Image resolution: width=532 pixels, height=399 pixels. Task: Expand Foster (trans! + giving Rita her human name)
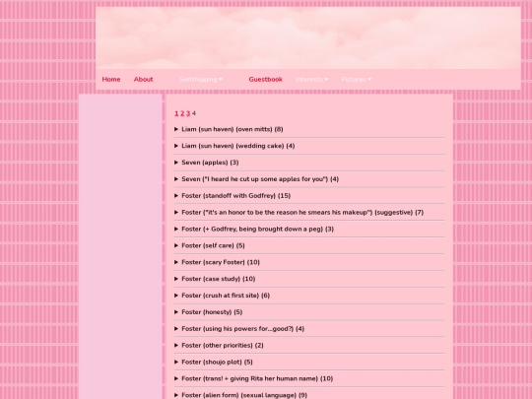[309, 378]
